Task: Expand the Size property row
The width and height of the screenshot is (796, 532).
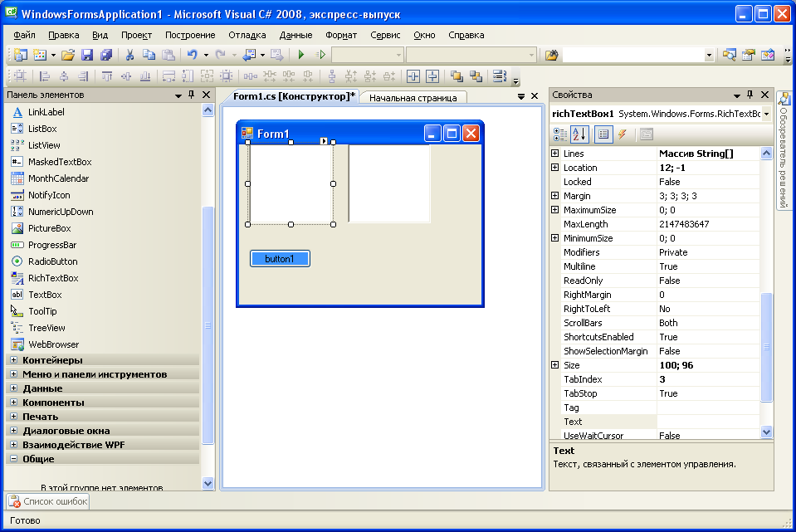Action: (554, 365)
